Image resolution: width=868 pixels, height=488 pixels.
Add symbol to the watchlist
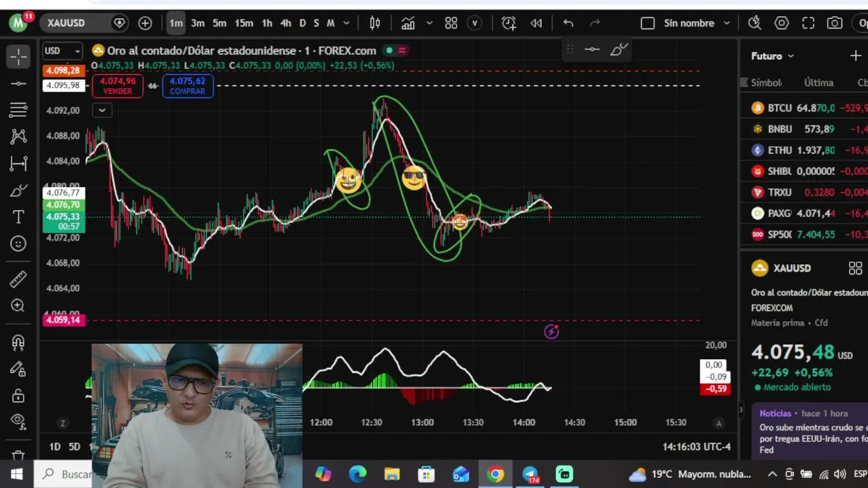(855, 56)
